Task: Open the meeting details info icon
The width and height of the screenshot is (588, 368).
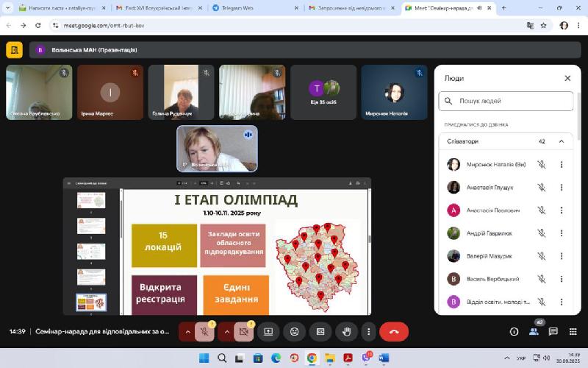Action: click(514, 332)
